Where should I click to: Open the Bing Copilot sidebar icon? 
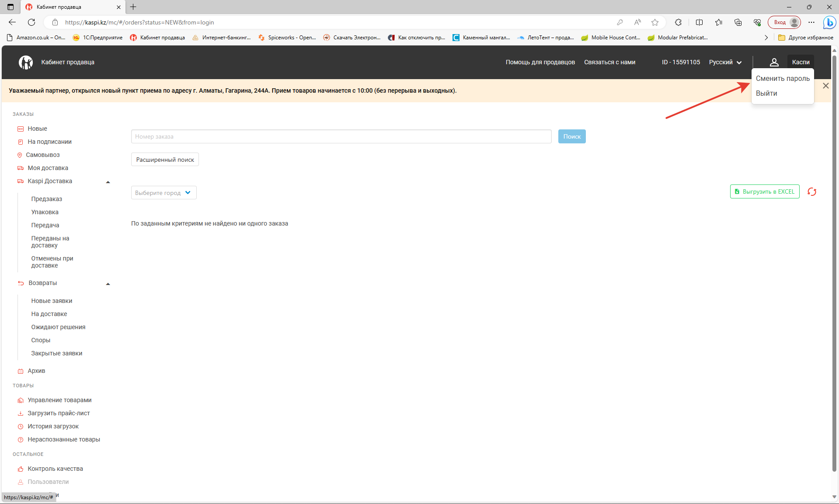829,22
